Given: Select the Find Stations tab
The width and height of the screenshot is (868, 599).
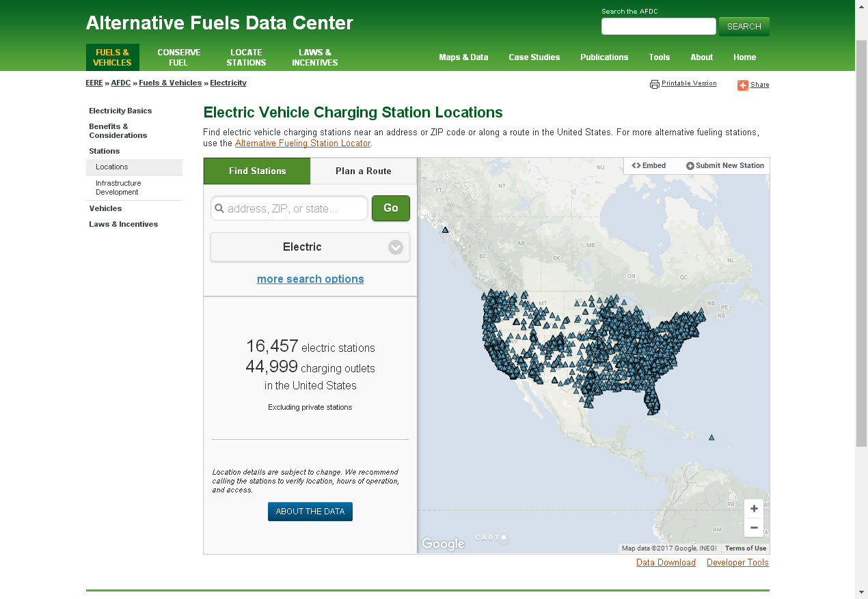Looking at the screenshot, I should click(256, 171).
